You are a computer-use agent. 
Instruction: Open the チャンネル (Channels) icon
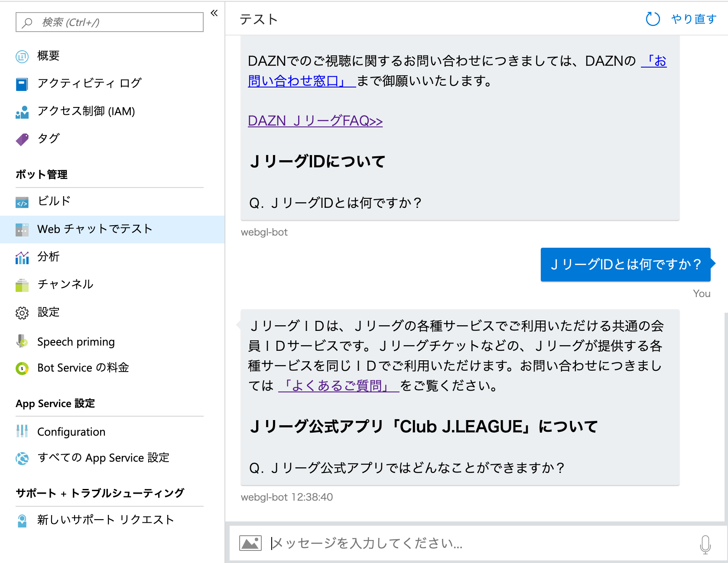coord(22,285)
